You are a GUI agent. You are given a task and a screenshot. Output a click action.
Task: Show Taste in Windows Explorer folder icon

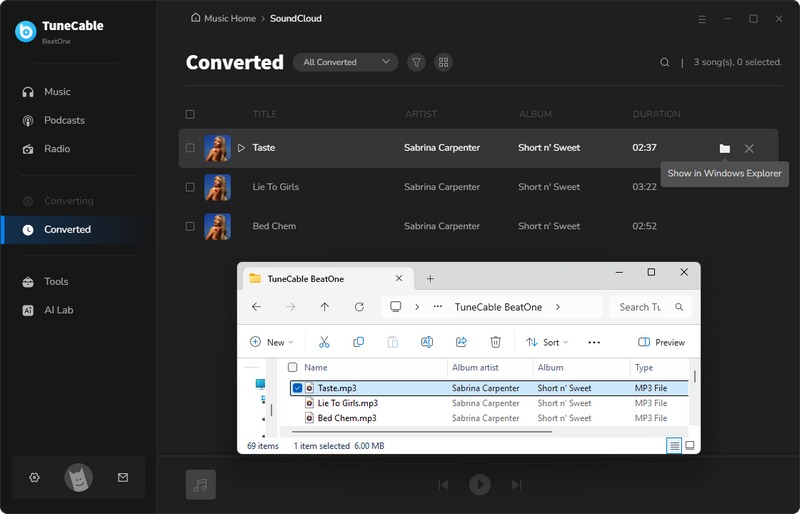[x=724, y=149]
